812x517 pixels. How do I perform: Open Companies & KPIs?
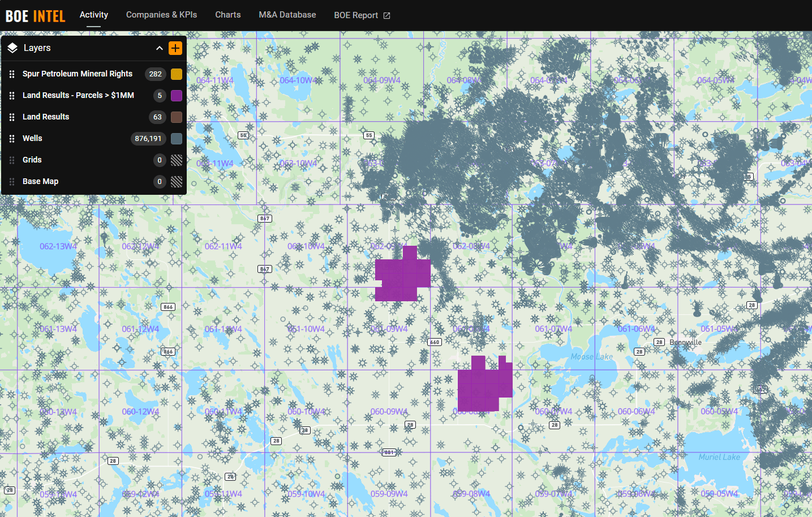(161, 15)
